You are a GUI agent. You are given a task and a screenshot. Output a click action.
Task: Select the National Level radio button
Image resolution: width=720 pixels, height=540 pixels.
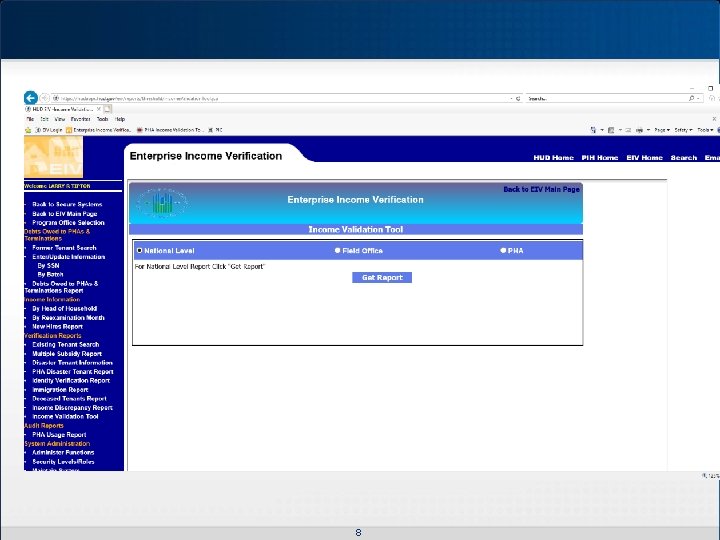coord(140,250)
